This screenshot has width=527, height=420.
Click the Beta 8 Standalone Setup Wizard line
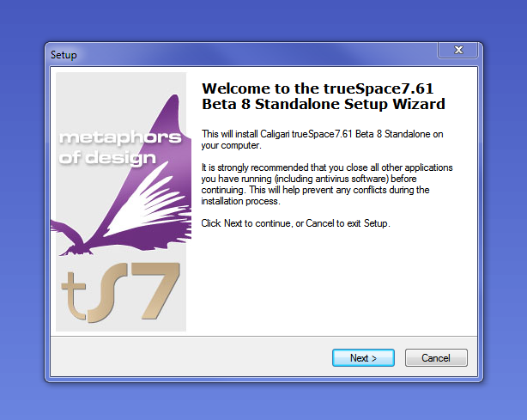point(324,104)
